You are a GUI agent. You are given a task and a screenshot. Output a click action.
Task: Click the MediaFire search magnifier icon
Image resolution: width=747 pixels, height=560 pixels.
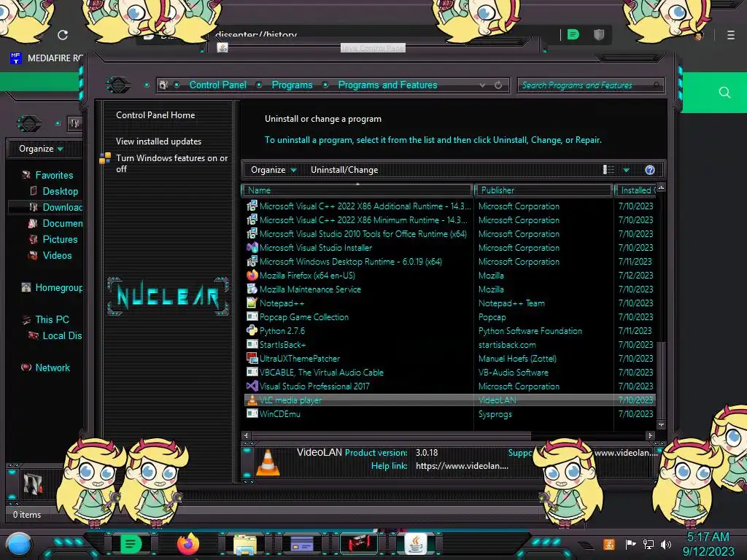tap(724, 93)
